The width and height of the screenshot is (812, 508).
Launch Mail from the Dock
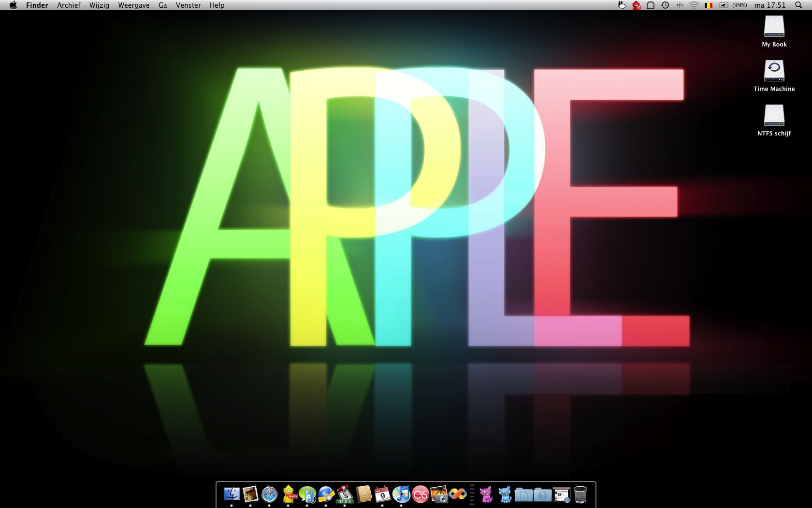tap(250, 494)
